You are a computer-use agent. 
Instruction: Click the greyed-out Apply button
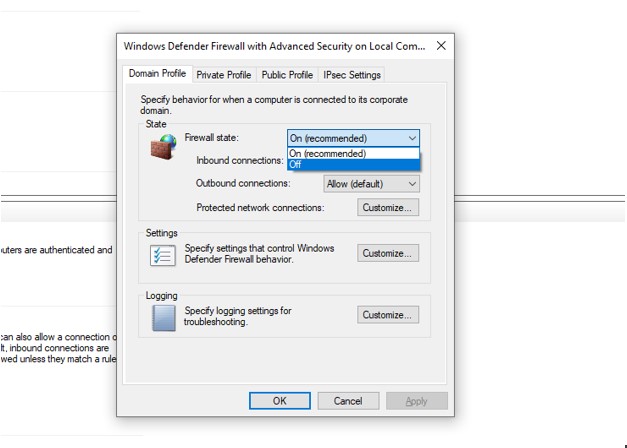click(417, 401)
